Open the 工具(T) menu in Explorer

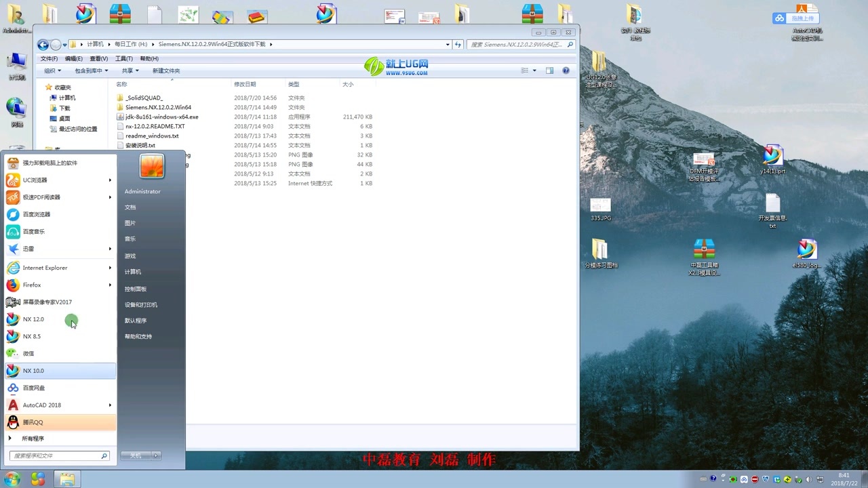pyautogui.click(x=124, y=59)
